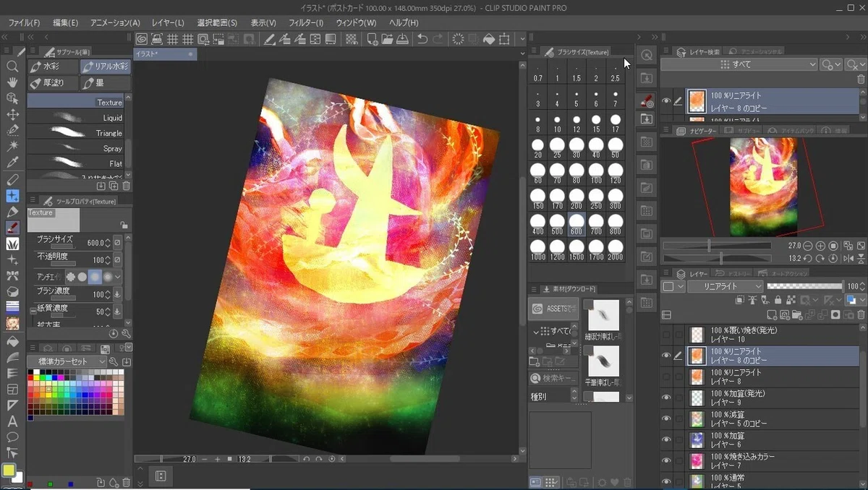The width and height of the screenshot is (868, 490).
Task: Click the yellow main color indicator
Action: click(x=9, y=470)
